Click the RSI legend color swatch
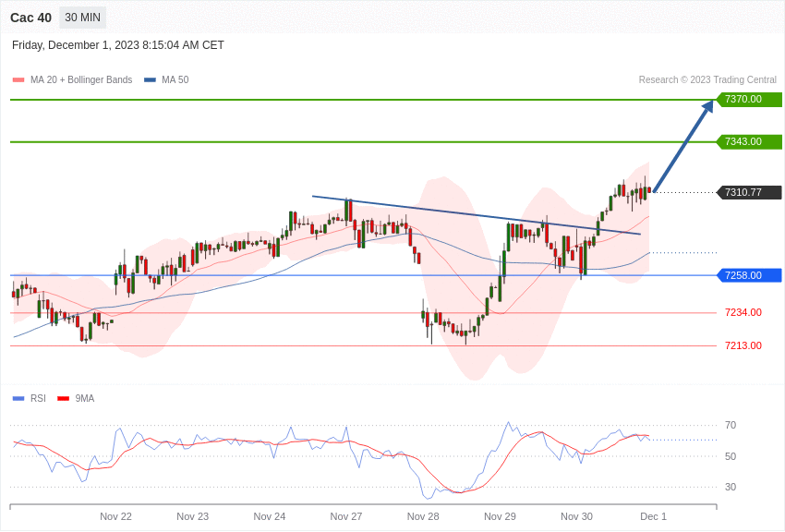 point(18,399)
